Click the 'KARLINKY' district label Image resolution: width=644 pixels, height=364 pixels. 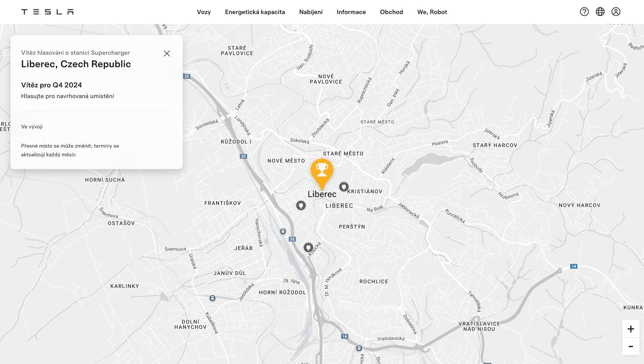(x=125, y=286)
